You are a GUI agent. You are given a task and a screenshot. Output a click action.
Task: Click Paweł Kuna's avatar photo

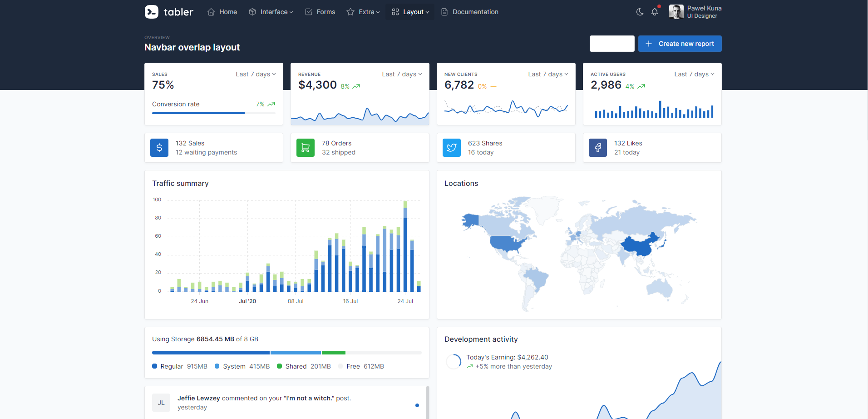tap(676, 12)
